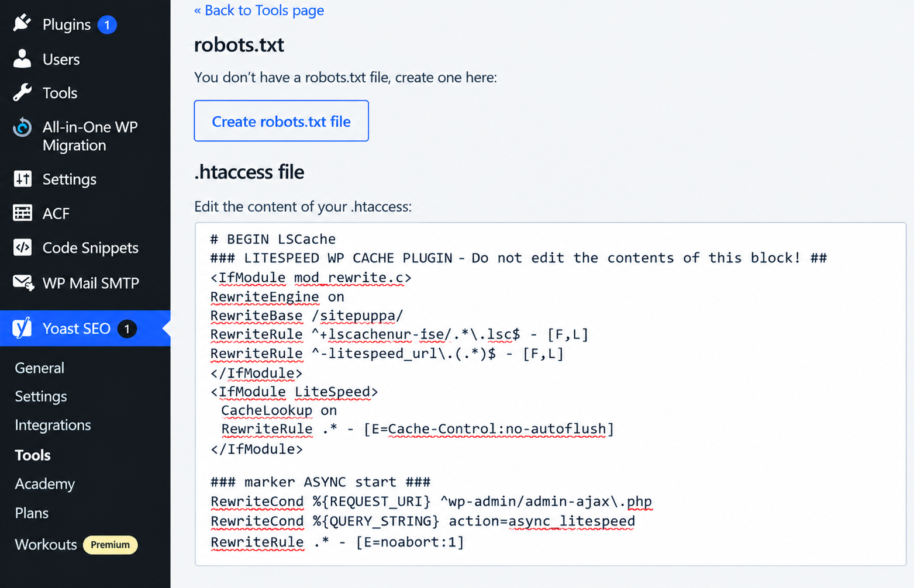
Task: Follow the Back to Tools page link
Action: click(259, 11)
